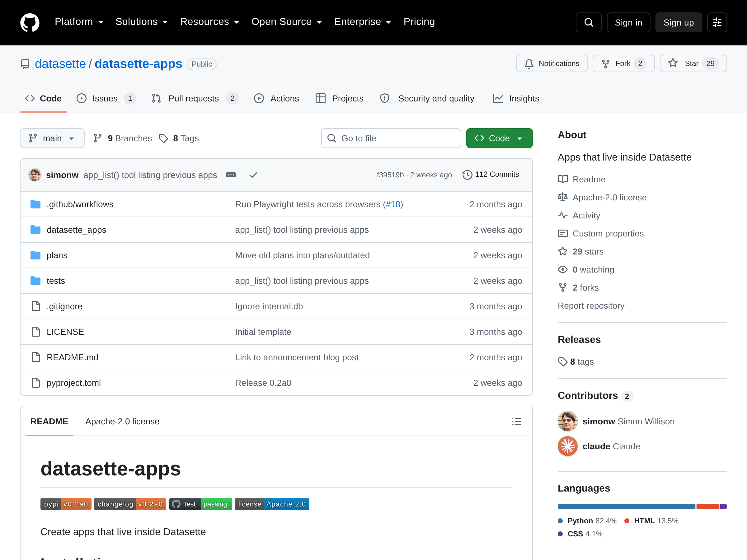View the 2 forks link
This screenshot has width=747, height=560.
(578, 287)
